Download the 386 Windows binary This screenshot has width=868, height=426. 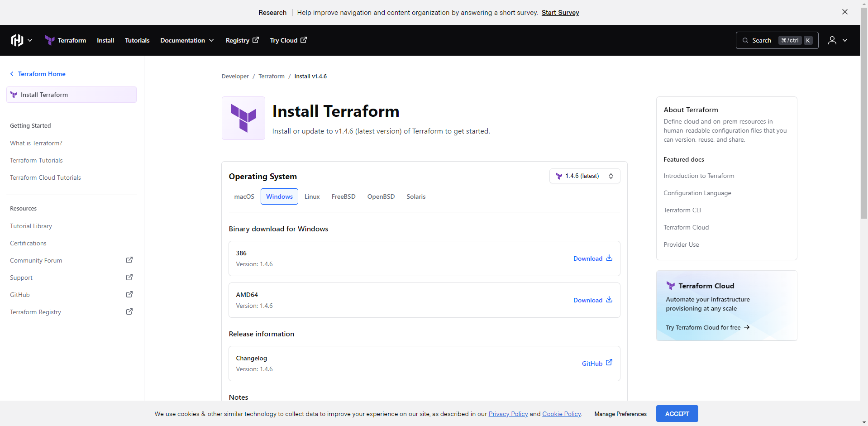tap(593, 258)
